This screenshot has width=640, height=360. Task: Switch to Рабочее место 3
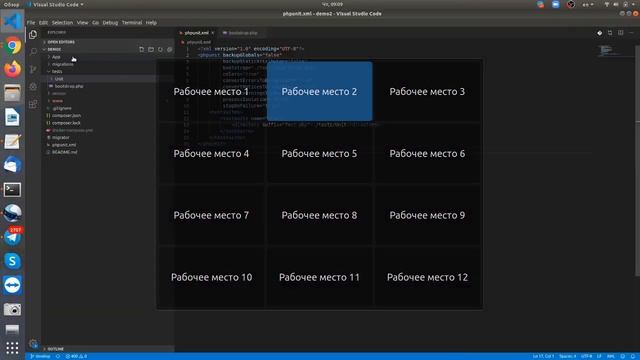point(427,91)
